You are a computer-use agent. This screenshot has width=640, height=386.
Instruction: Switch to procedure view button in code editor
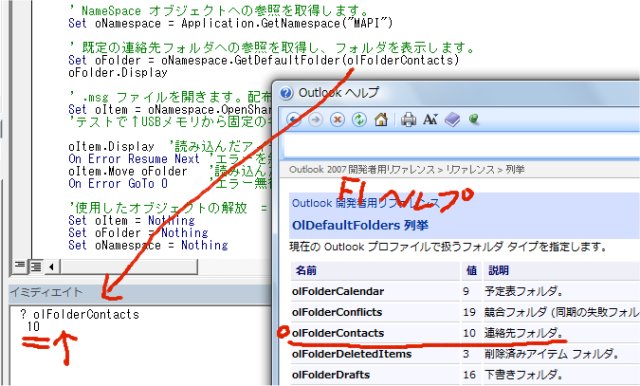(x=19, y=266)
